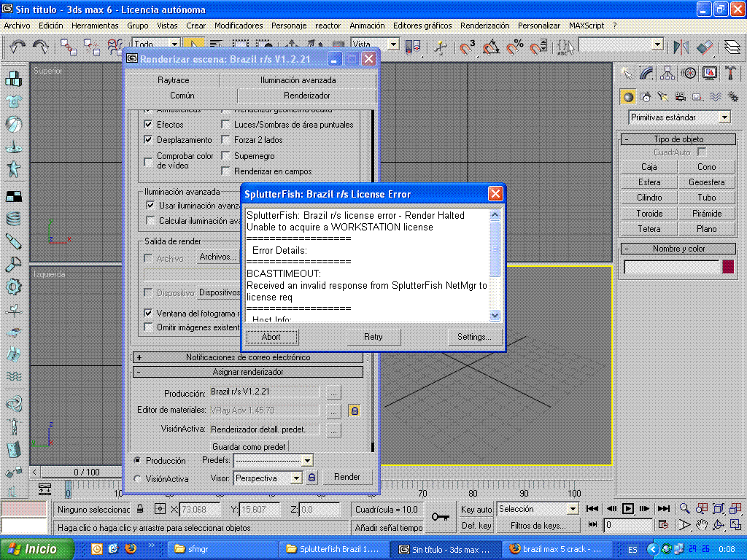Open the Hierarchy panel tab icon
This screenshot has width=747, height=560.
tap(667, 74)
